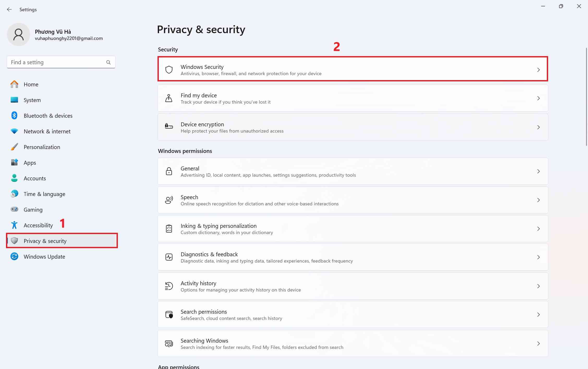Click the Bluetooth icon in sidebar
The width and height of the screenshot is (588, 369).
pos(14,116)
